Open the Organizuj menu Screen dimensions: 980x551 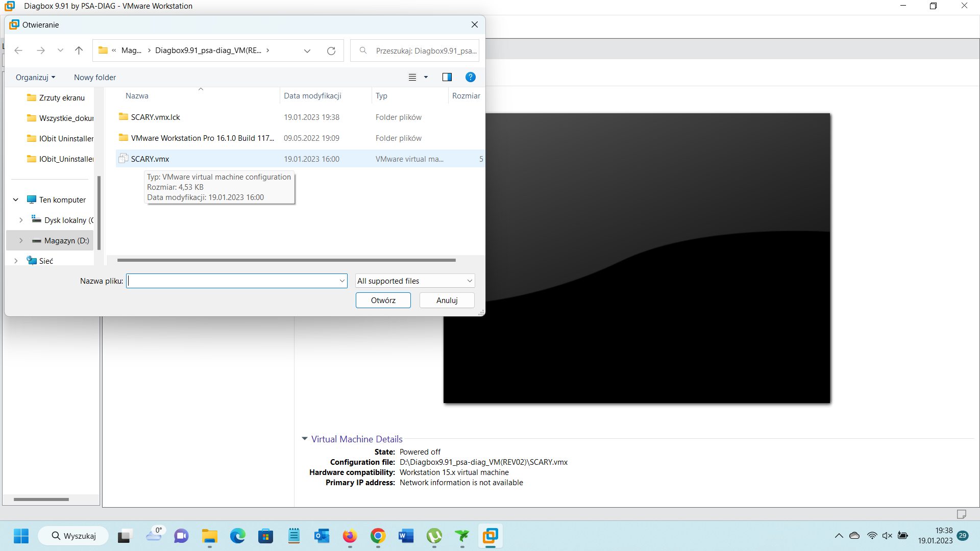tap(35, 78)
